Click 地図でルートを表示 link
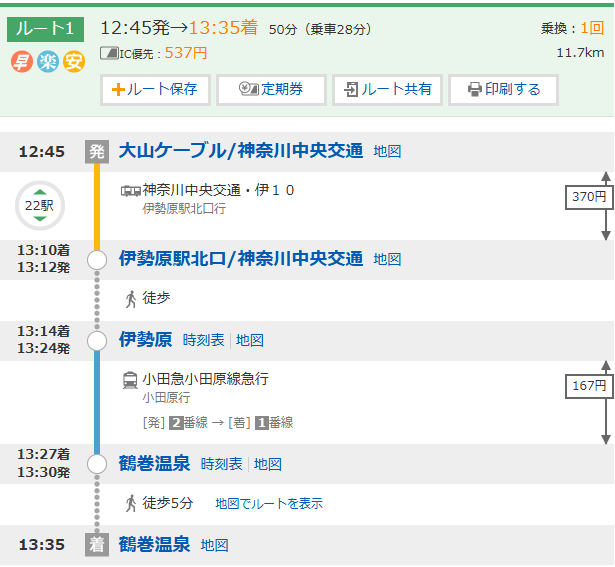Image resolution: width=615 pixels, height=567 pixels. [269, 503]
